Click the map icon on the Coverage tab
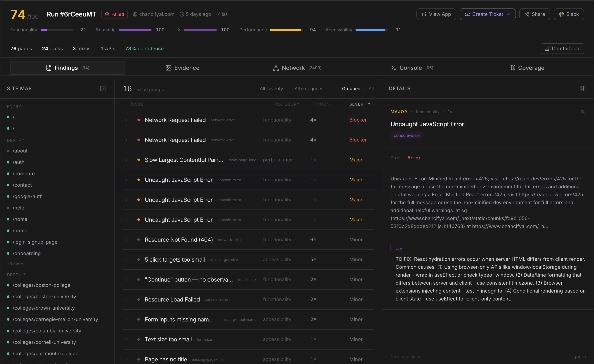Viewport: 594px width, 364px height. (512, 68)
